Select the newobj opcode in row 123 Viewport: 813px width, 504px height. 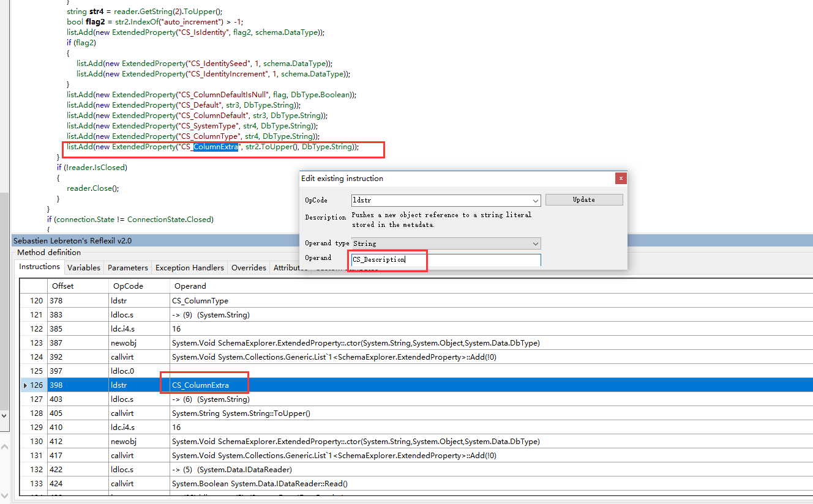[x=140, y=343]
